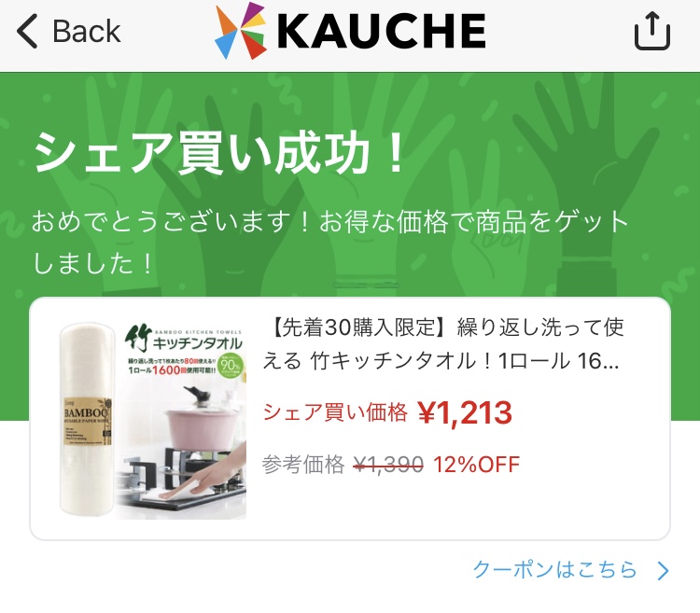This screenshot has height=613, width=700.
Task: Tap the おめでとうございます congratulation message
Action: (330, 242)
